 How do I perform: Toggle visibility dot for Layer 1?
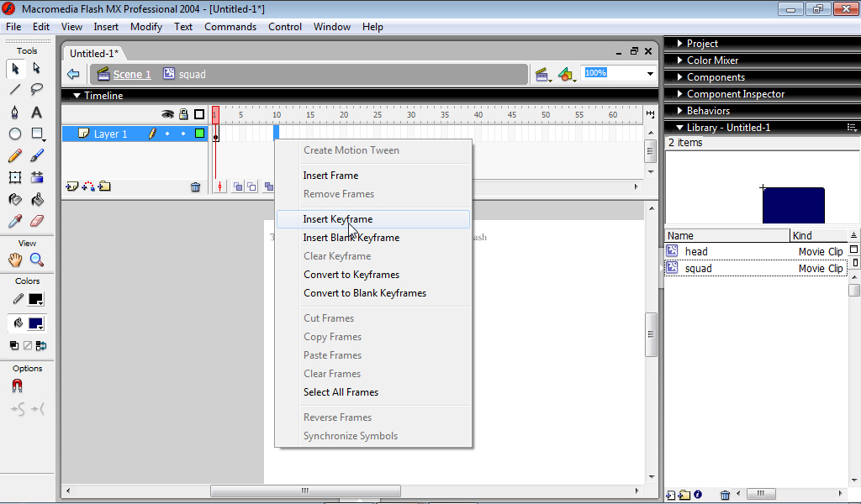[x=167, y=134]
